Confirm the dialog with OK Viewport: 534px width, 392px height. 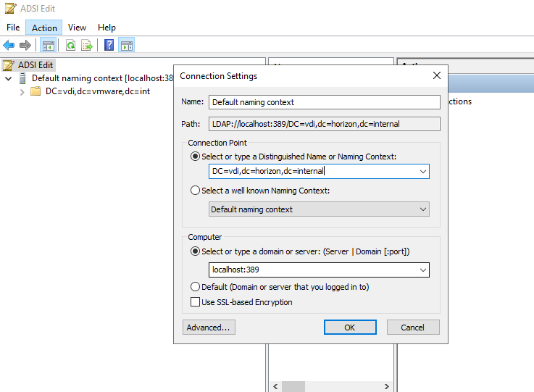click(x=350, y=328)
